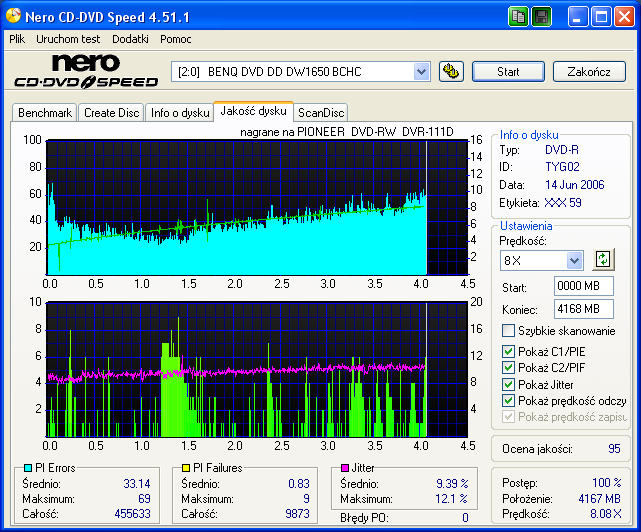Click the copy-to-clipboard icon in the title bar
641x532 pixels.
coord(518,17)
